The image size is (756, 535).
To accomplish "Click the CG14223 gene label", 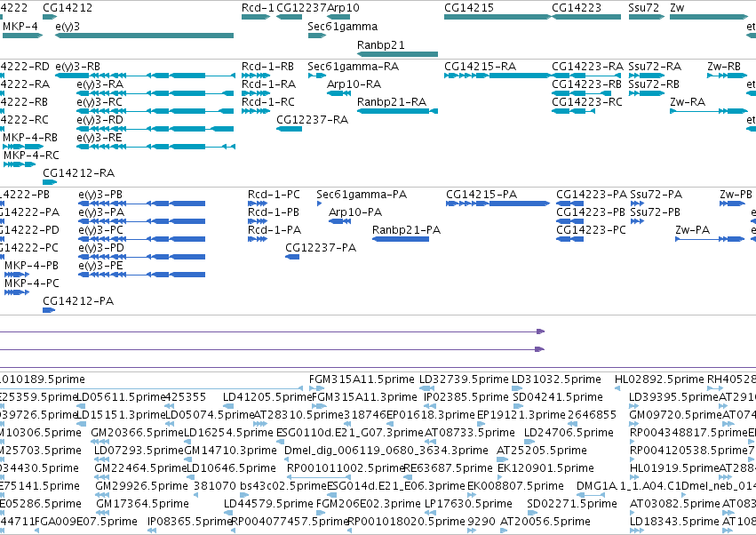I will coord(577,8).
